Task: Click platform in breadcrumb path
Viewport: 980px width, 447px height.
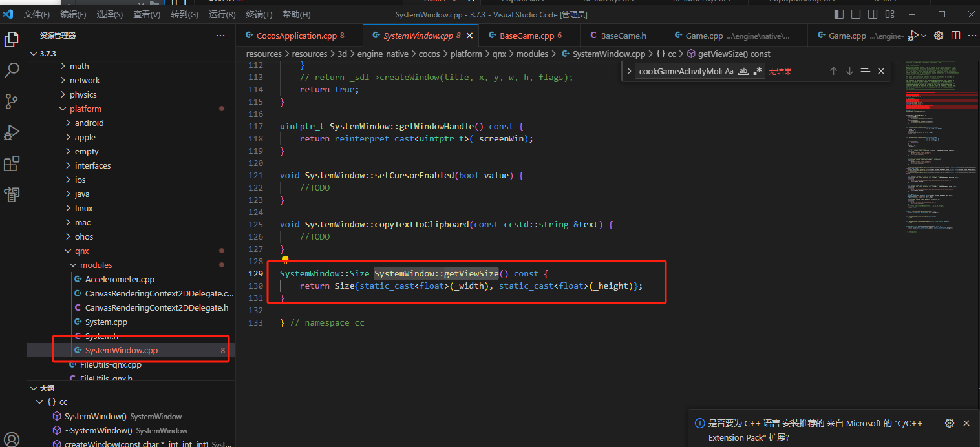Action: tap(466, 54)
